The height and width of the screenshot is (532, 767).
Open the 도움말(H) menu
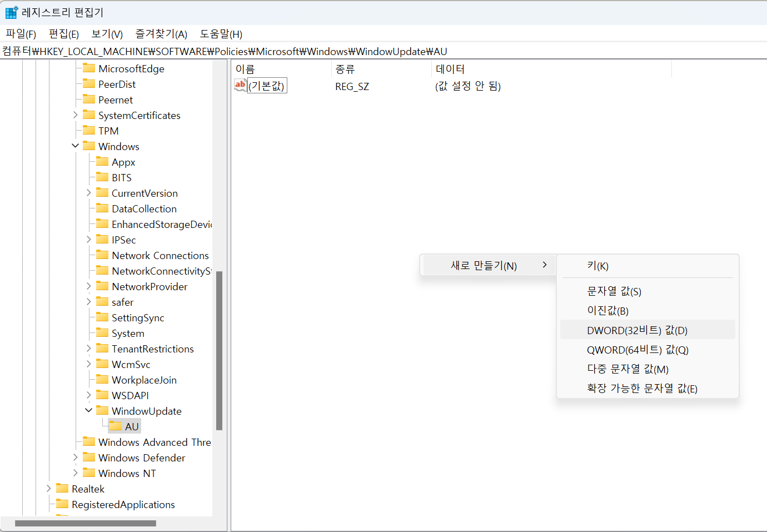(x=221, y=34)
